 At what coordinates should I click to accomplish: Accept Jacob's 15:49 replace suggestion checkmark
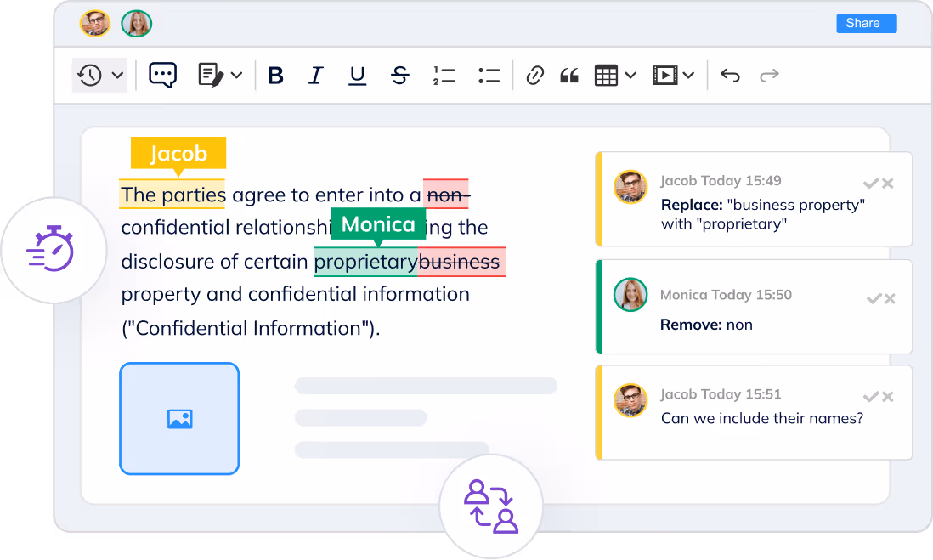870,184
